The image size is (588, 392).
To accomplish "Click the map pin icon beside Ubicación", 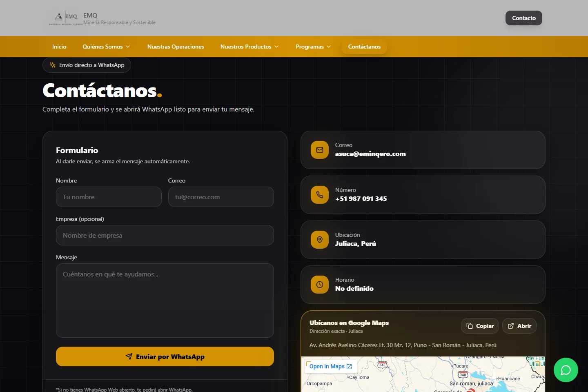I will pyautogui.click(x=320, y=240).
